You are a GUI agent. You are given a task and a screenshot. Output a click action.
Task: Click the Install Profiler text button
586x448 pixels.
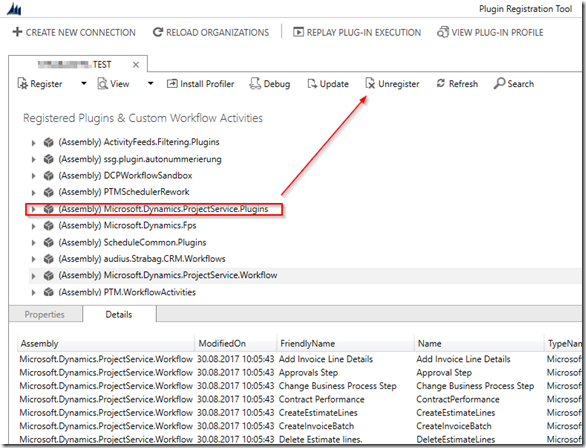pos(207,84)
